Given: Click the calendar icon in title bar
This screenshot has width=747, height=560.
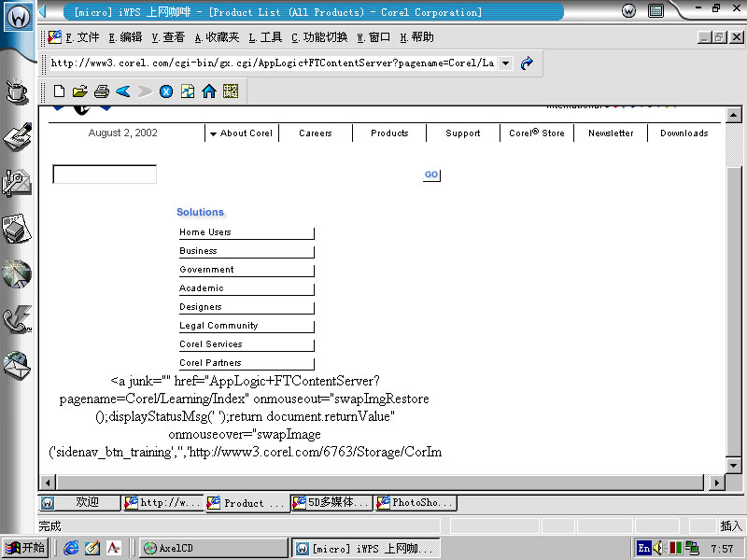Looking at the screenshot, I should (x=656, y=10).
